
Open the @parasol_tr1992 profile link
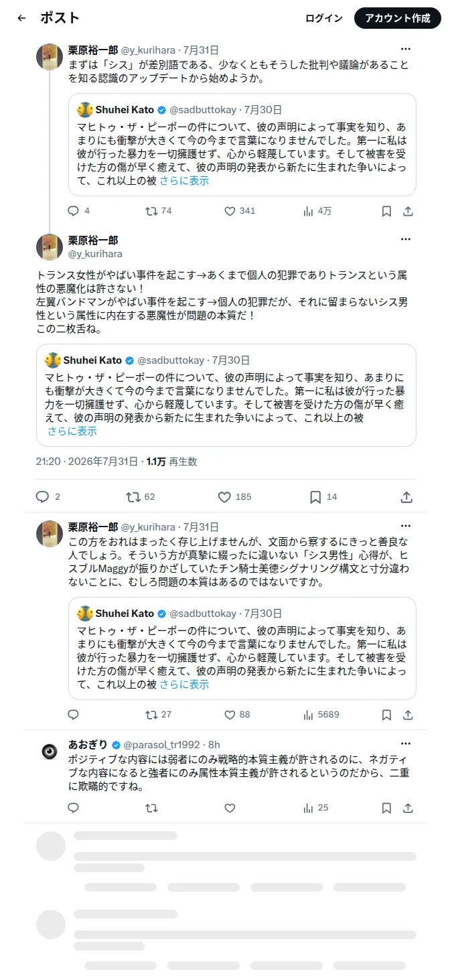pos(162,745)
